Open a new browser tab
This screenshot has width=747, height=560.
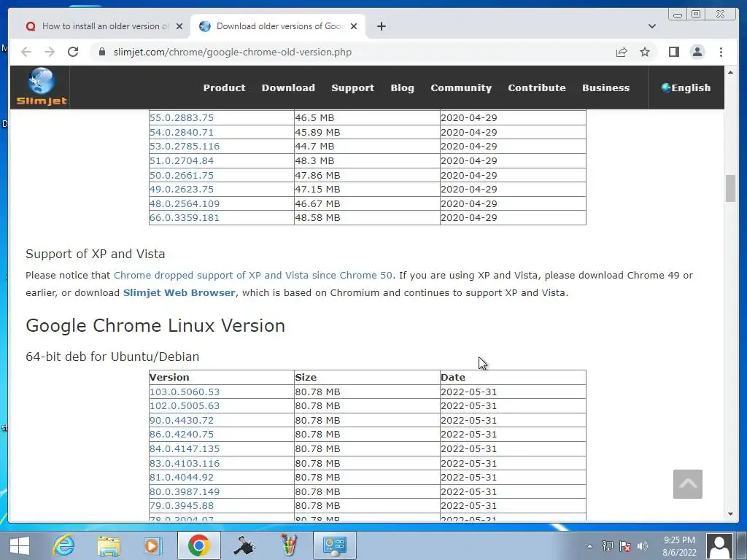381,26
